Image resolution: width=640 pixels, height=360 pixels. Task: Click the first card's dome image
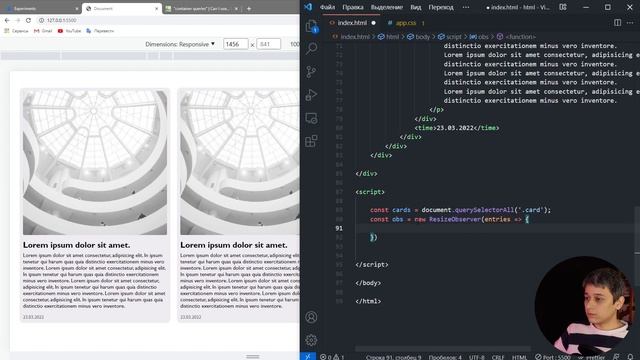pyautogui.click(x=95, y=162)
